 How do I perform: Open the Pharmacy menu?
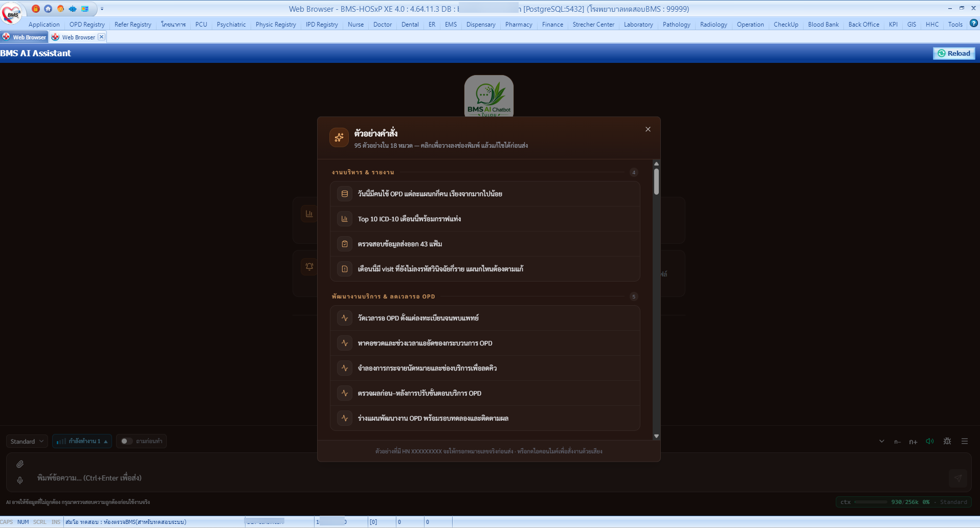click(x=519, y=25)
